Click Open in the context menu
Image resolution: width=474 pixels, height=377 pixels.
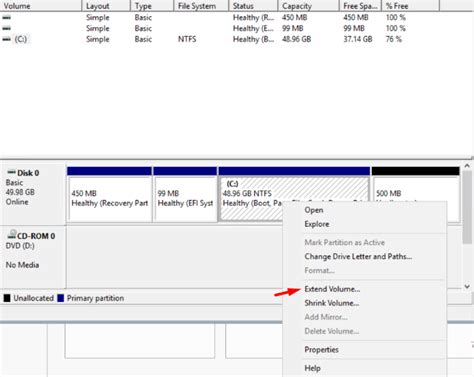click(x=314, y=210)
